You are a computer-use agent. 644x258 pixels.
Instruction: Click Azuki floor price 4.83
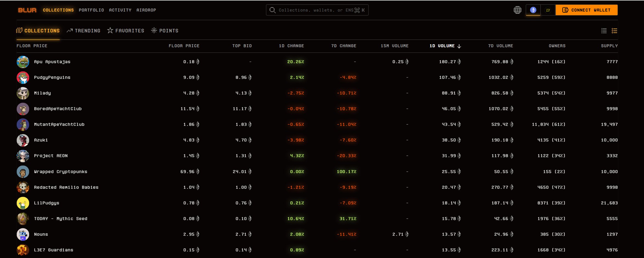click(191, 140)
